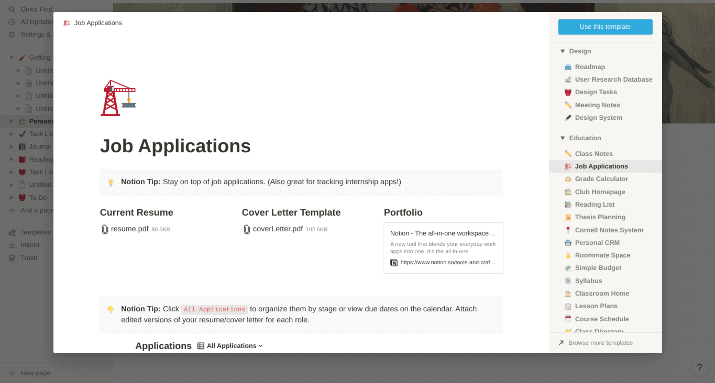Open the All Applications view dropdown
The image size is (715, 383).
230,346
